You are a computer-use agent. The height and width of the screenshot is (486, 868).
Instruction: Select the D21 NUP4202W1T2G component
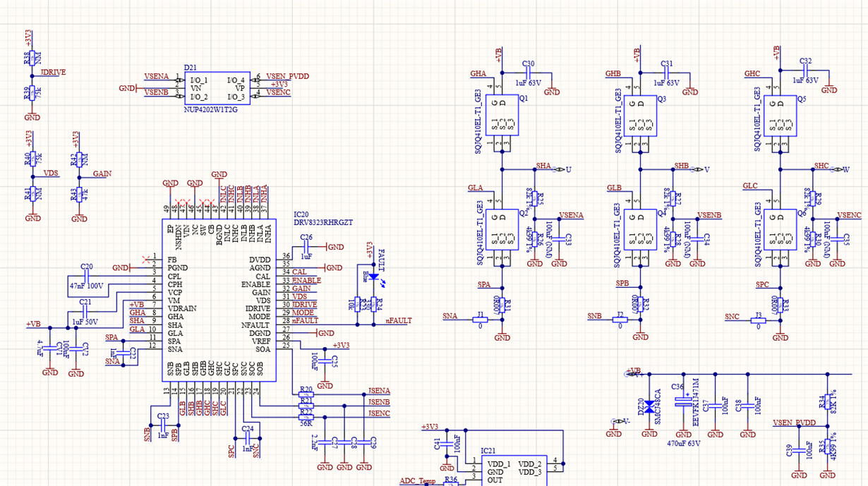pos(217,89)
